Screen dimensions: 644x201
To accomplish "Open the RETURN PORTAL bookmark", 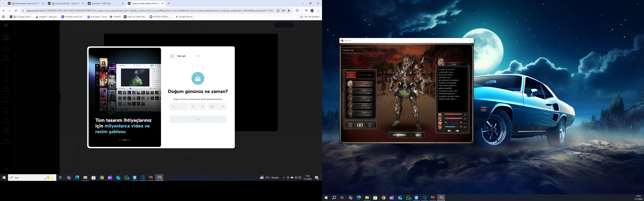I will 160,17.
